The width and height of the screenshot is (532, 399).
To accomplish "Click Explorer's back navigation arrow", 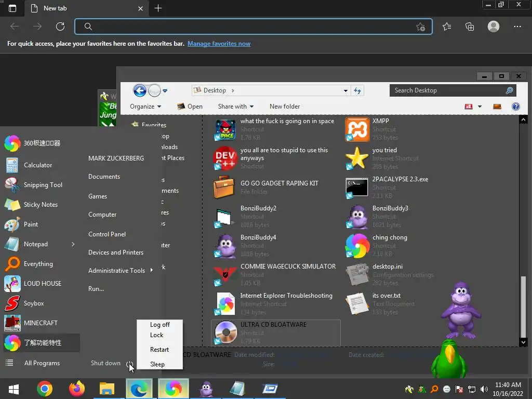I will (x=139, y=90).
